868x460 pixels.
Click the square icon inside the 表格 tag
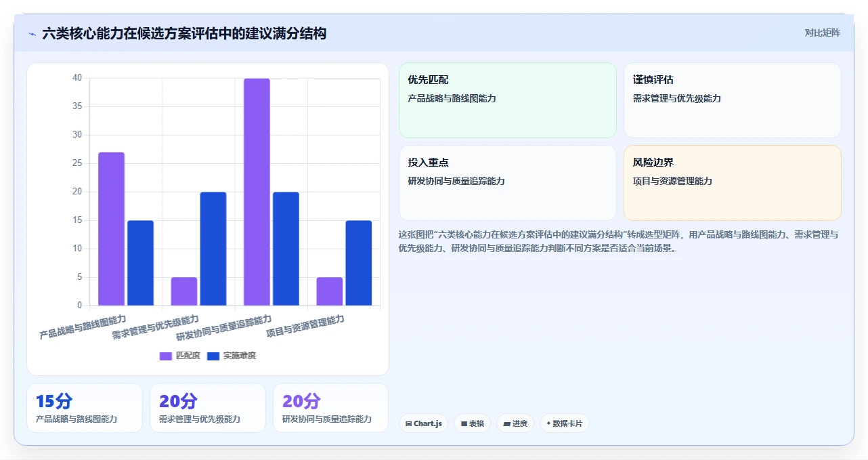pyautogui.click(x=464, y=424)
